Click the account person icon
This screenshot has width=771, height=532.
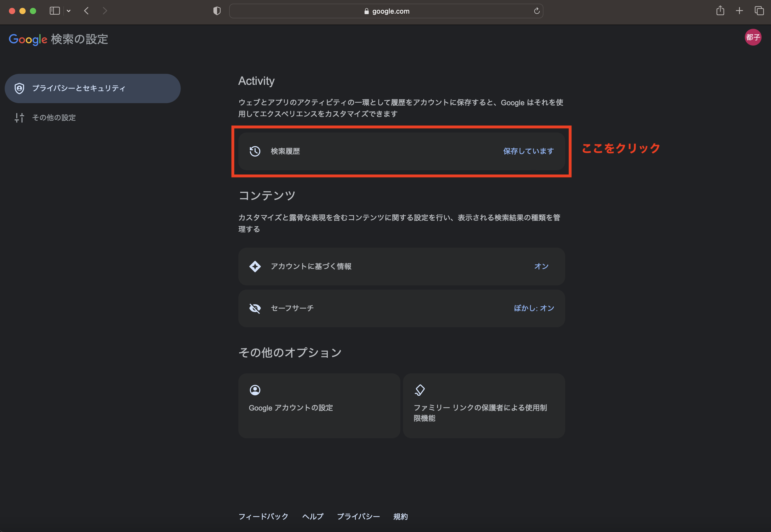[x=255, y=390]
